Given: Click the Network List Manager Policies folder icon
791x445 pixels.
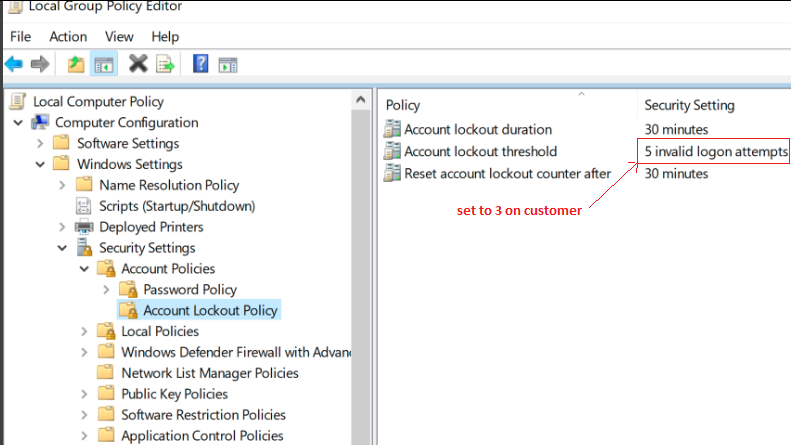Looking at the screenshot, I should [x=105, y=372].
